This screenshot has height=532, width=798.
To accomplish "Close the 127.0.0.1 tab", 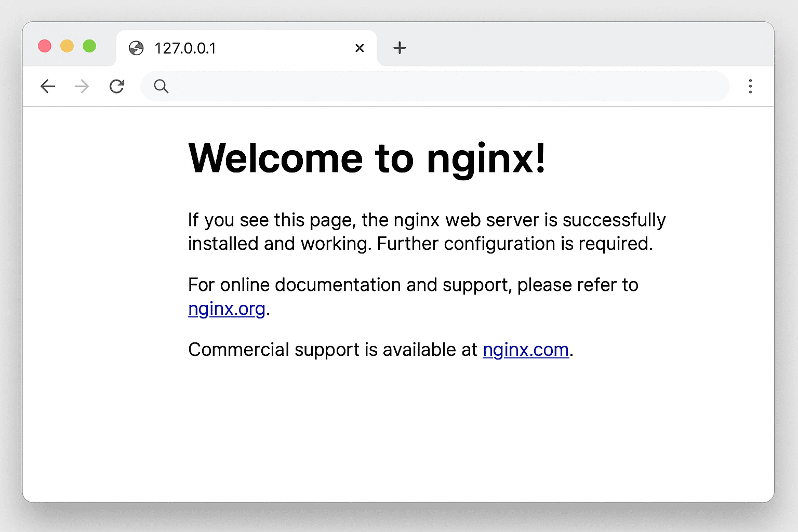I will tap(360, 48).
